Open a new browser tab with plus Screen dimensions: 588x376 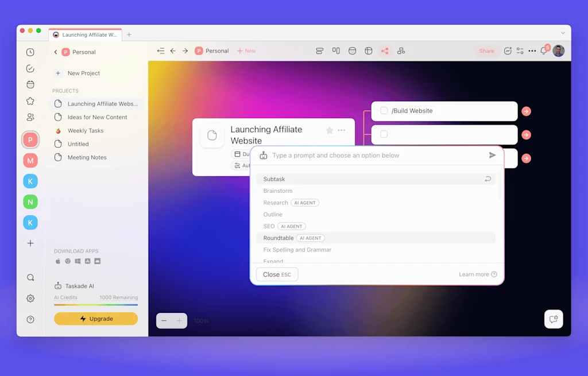(x=129, y=34)
